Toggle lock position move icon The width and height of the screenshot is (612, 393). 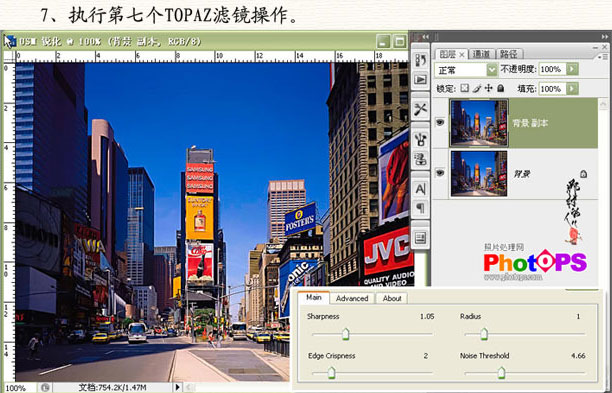tap(489, 89)
